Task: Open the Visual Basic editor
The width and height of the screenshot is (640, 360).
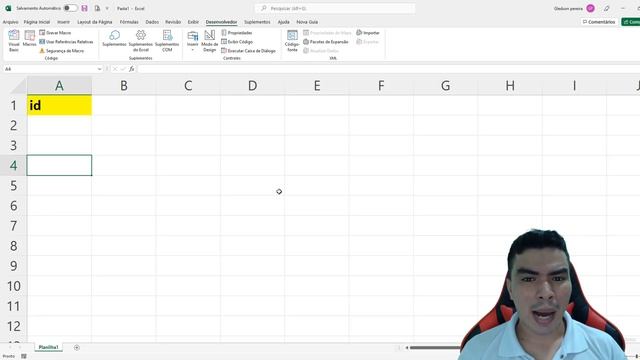Action: [14, 41]
